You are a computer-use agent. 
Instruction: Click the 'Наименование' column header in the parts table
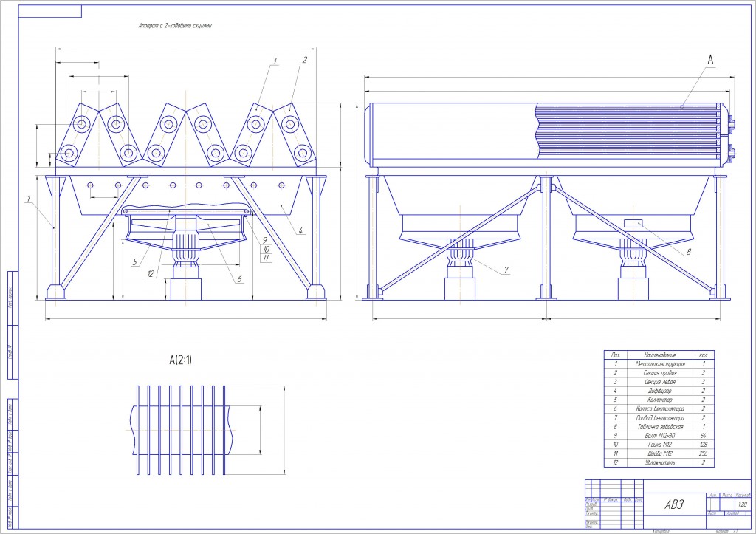click(x=659, y=355)
